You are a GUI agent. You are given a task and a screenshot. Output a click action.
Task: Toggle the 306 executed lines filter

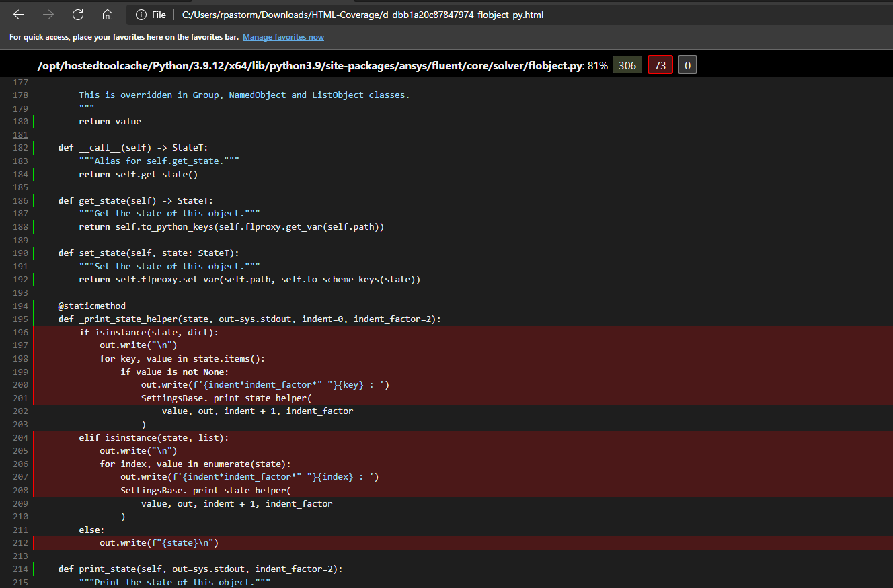click(x=627, y=65)
